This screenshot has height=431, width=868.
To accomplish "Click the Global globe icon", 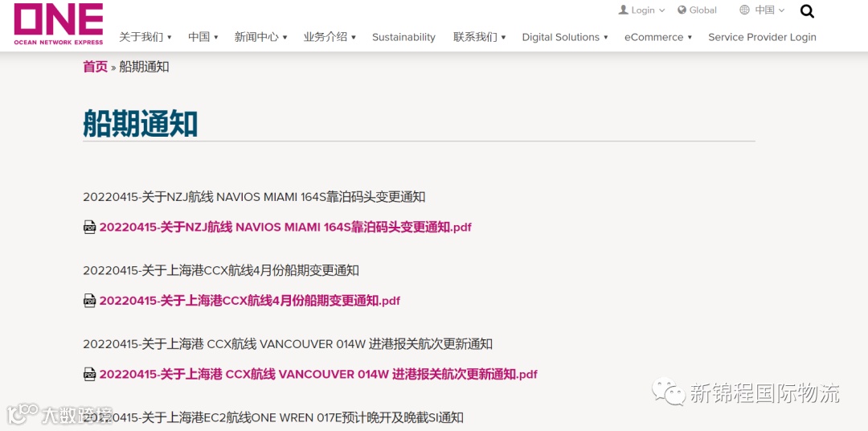I will 682,10.
